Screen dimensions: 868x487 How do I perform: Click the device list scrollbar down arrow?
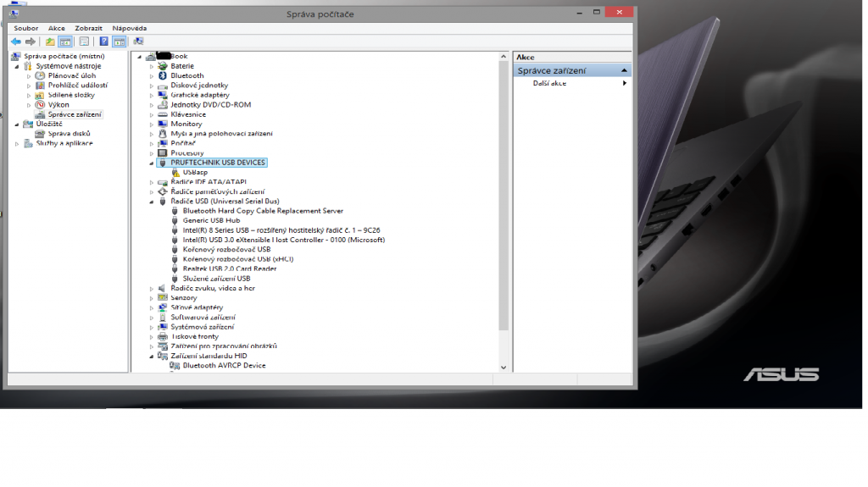click(504, 368)
